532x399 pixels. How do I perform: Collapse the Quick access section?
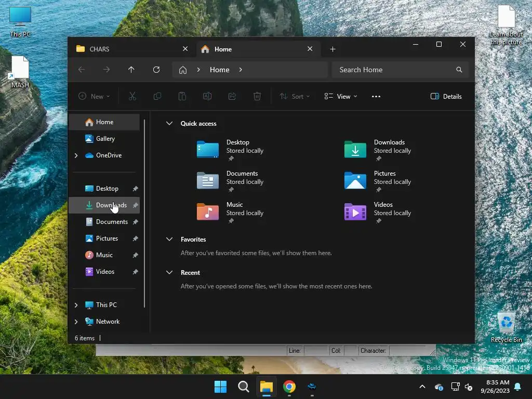(x=169, y=124)
